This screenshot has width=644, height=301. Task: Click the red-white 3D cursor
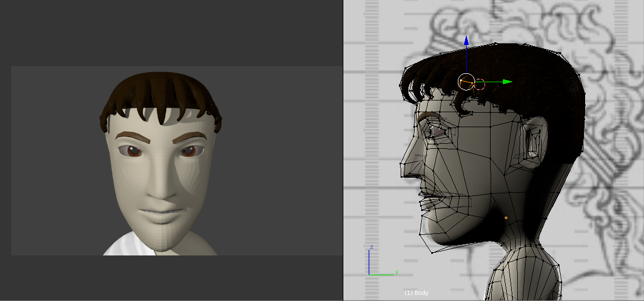[x=479, y=84]
